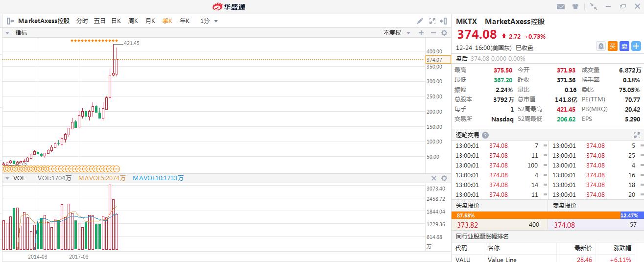
Task: Click the orange 买 buy button
Action: [x=612, y=46]
